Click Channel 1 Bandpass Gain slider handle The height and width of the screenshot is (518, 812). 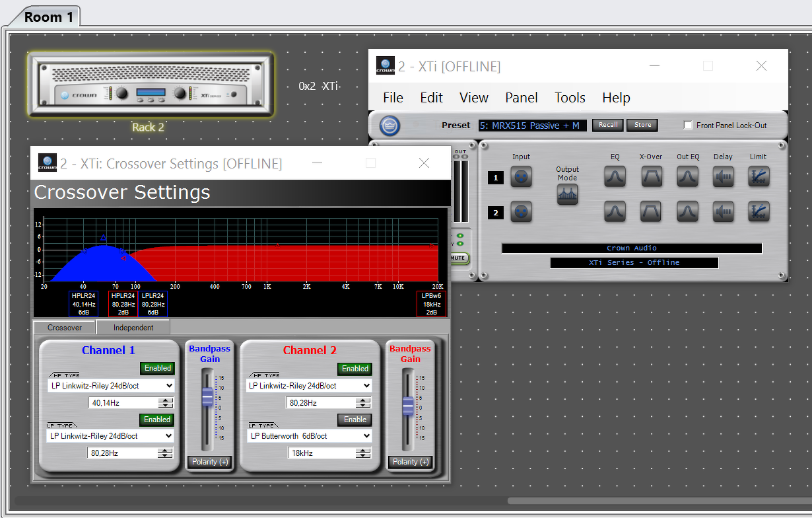click(x=208, y=396)
